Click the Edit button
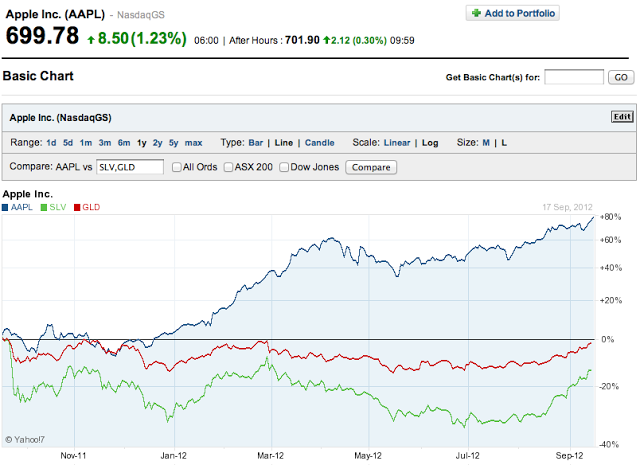Image resolution: width=640 pixels, height=465 pixels. pos(622,117)
